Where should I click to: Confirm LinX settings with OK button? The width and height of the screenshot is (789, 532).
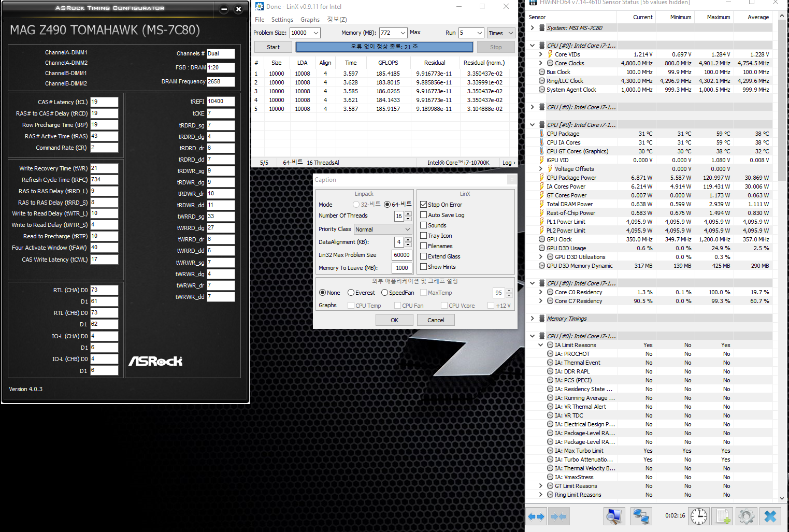pyautogui.click(x=394, y=320)
